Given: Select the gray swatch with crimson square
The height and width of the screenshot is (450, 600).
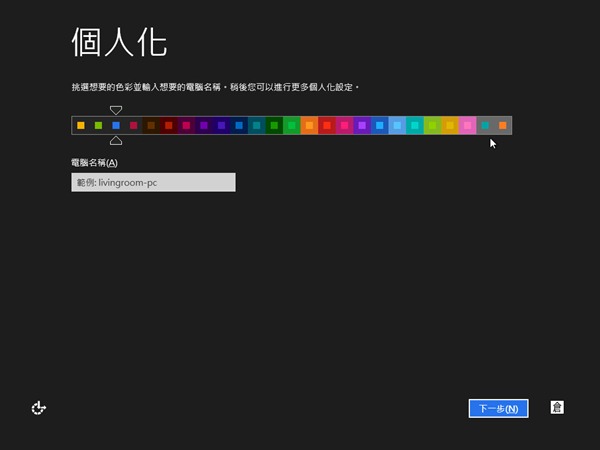Looking at the screenshot, I should click(133, 126).
